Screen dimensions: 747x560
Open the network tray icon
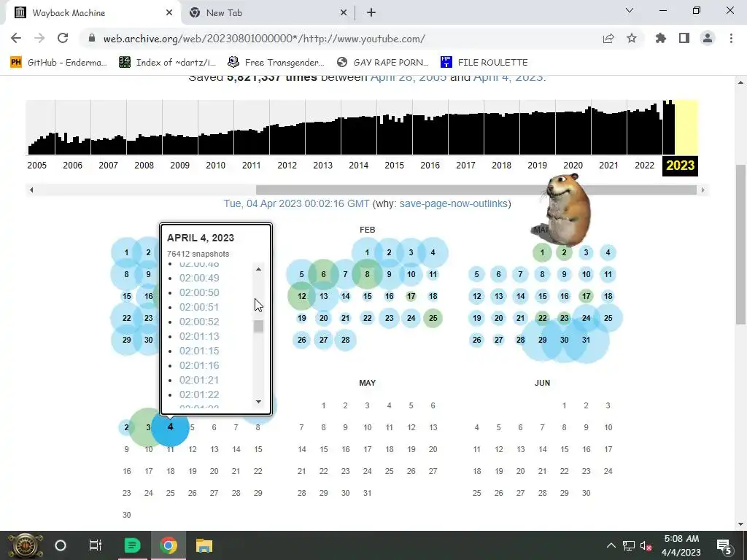click(x=629, y=545)
